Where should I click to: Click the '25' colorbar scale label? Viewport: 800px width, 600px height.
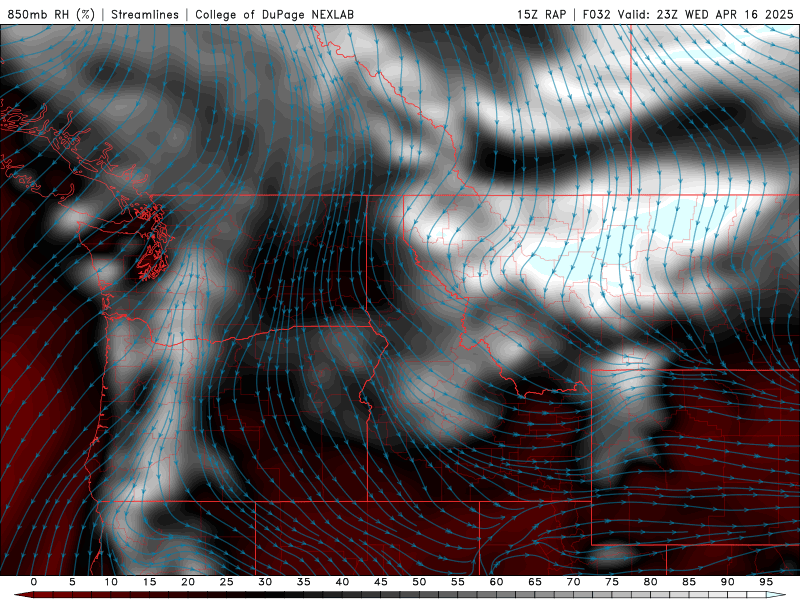point(227,582)
